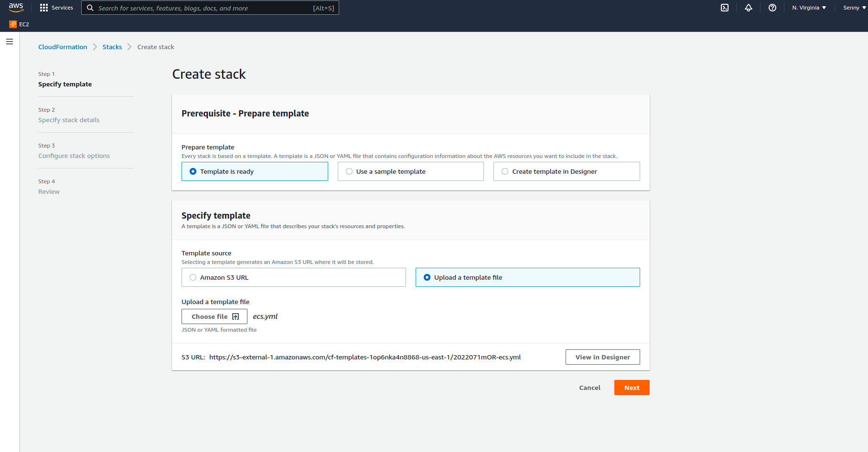Click the CloudFormation breadcrumb link
Screen dimensions: 868x452
(x=63, y=47)
